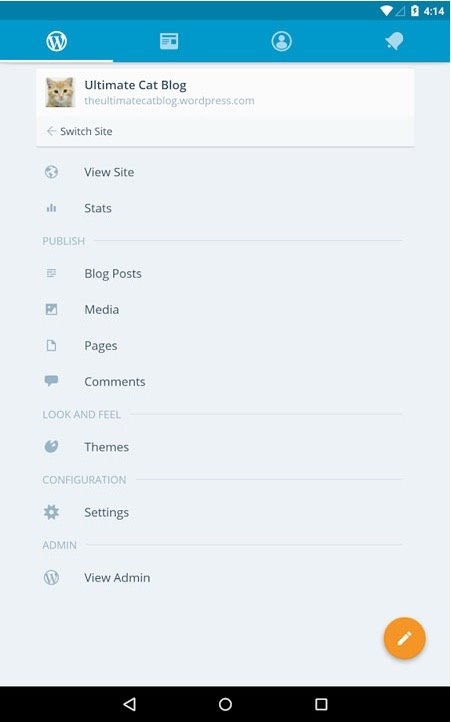This screenshot has height=723, width=451.
Task: Tap the Switch Site back arrow
Action: 51,131
